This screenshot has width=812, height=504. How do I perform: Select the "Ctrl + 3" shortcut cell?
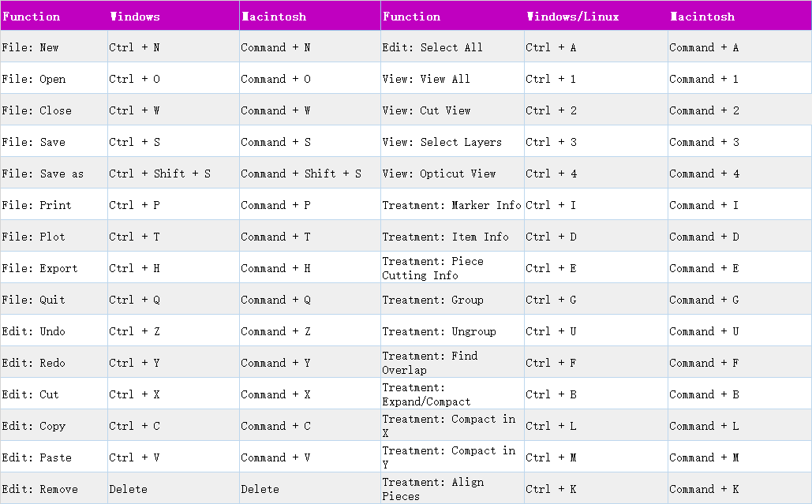(x=552, y=142)
